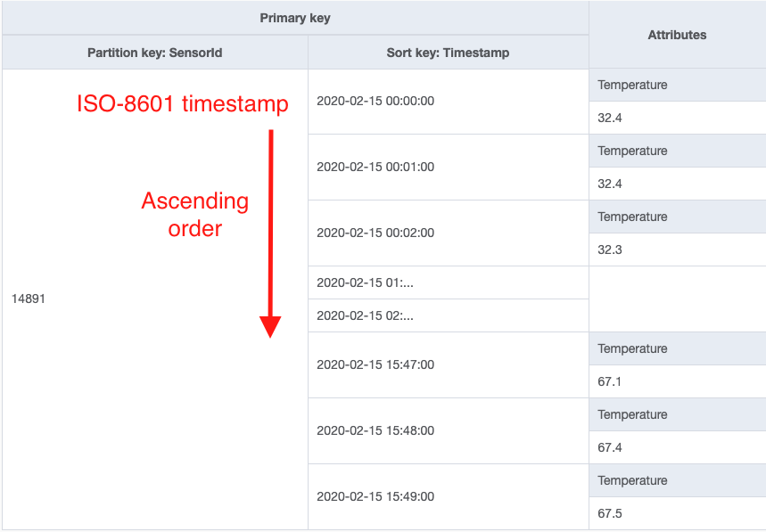Select the Temperature value 32.3
The width and height of the screenshot is (766, 532).
point(610,250)
